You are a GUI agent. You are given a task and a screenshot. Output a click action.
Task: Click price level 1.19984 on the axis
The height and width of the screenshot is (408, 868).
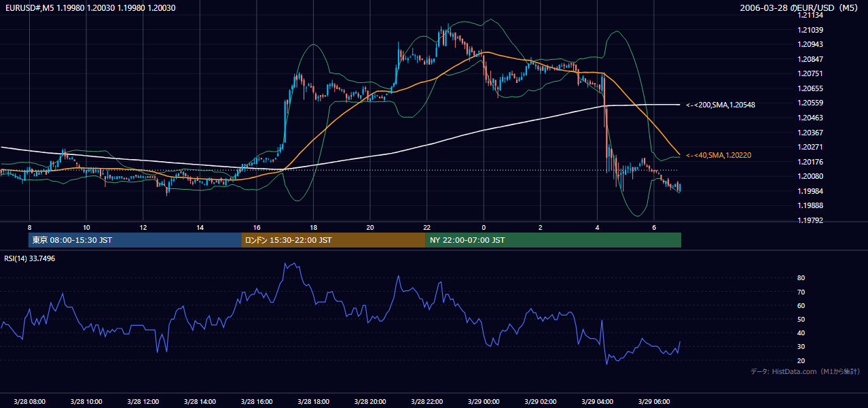point(811,191)
